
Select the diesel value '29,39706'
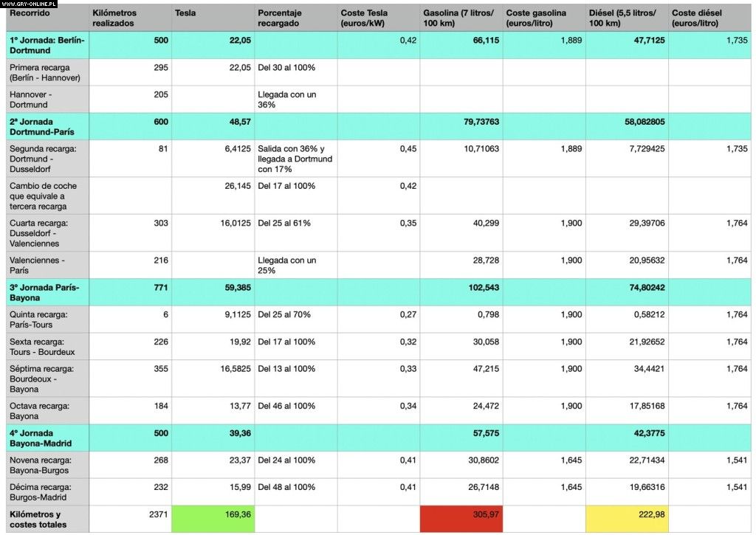point(647,223)
